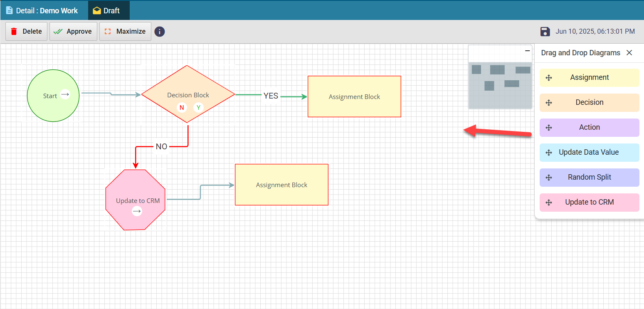Click the save disk icon

click(x=545, y=32)
